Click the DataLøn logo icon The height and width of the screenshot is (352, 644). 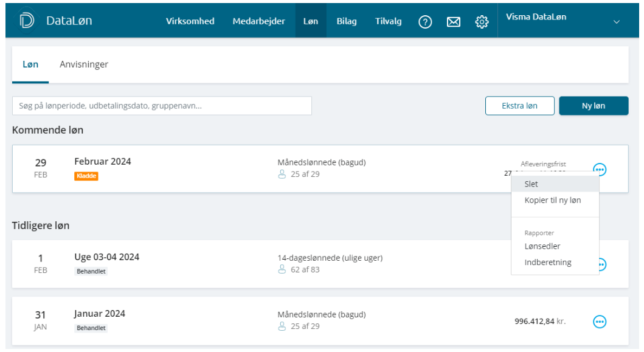tap(27, 21)
